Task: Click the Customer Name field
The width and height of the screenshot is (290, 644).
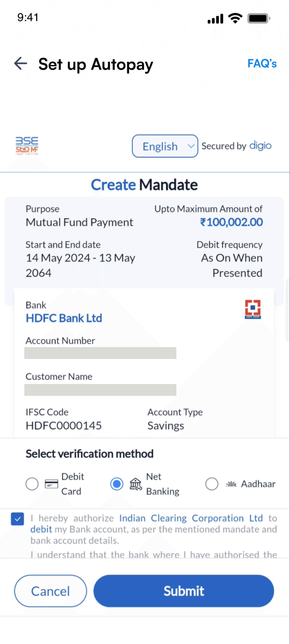Action: [x=100, y=390]
